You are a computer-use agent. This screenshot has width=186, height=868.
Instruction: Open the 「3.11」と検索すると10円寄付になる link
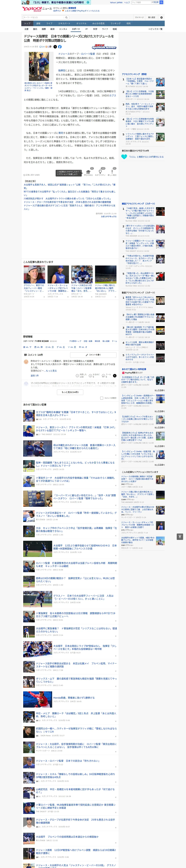146,157
